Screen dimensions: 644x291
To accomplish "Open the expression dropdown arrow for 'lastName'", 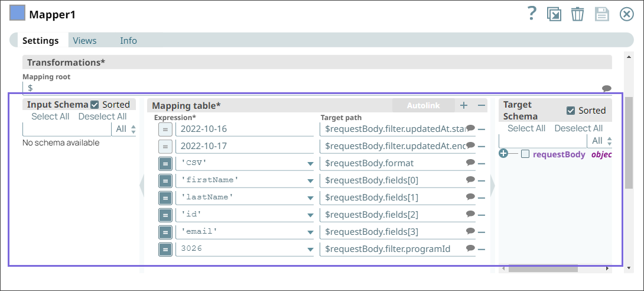I will (x=311, y=199).
